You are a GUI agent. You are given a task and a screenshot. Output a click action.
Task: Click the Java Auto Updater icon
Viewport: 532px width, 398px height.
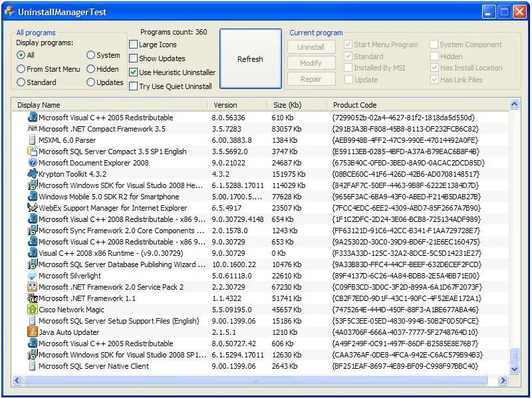click(32, 332)
